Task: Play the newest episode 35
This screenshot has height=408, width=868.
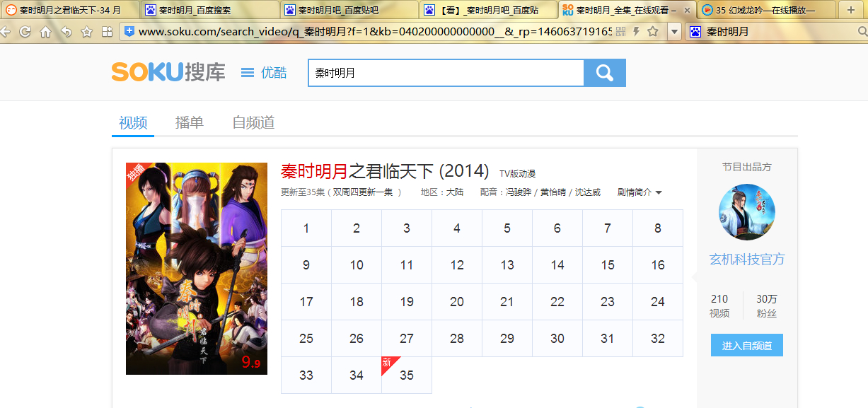Action: tap(407, 375)
